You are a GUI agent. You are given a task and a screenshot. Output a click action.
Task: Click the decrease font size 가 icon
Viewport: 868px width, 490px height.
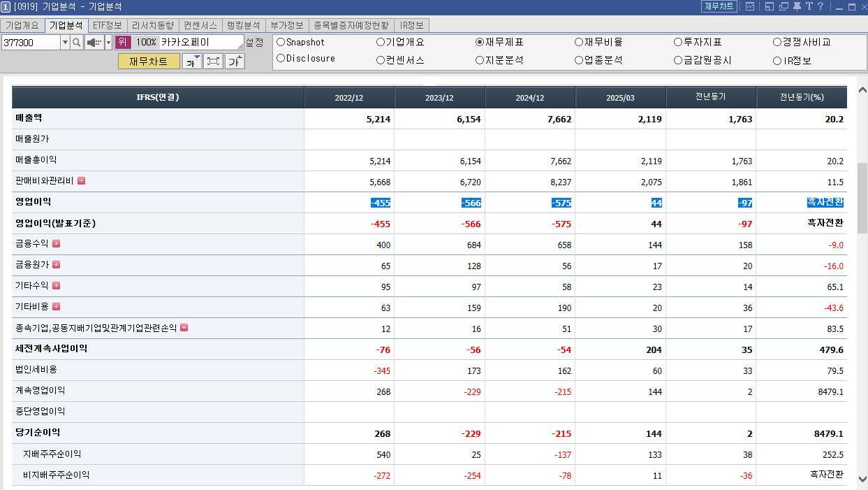[192, 62]
